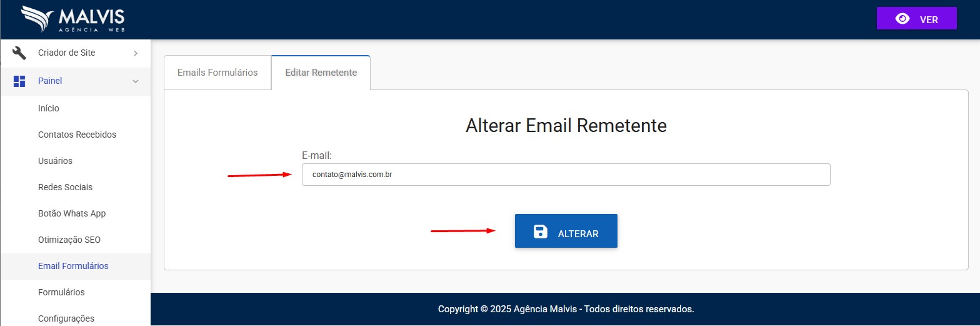Go to Configurações in sidebar
This screenshot has width=980, height=326.
click(66, 318)
